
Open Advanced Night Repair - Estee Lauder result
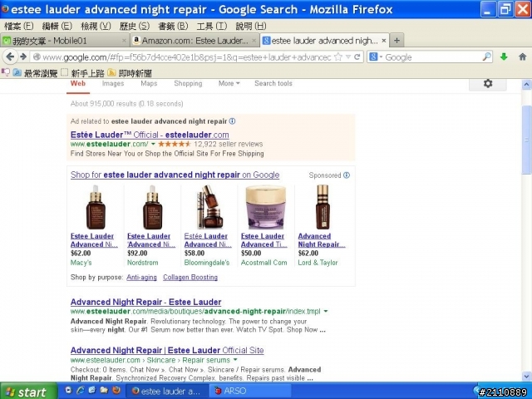pos(146,302)
